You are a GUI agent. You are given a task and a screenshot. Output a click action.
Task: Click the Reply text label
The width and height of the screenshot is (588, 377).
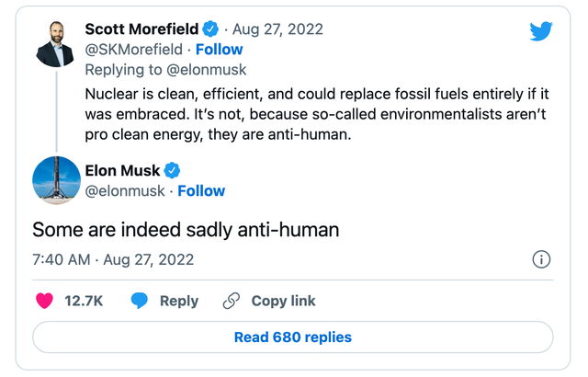(x=178, y=301)
